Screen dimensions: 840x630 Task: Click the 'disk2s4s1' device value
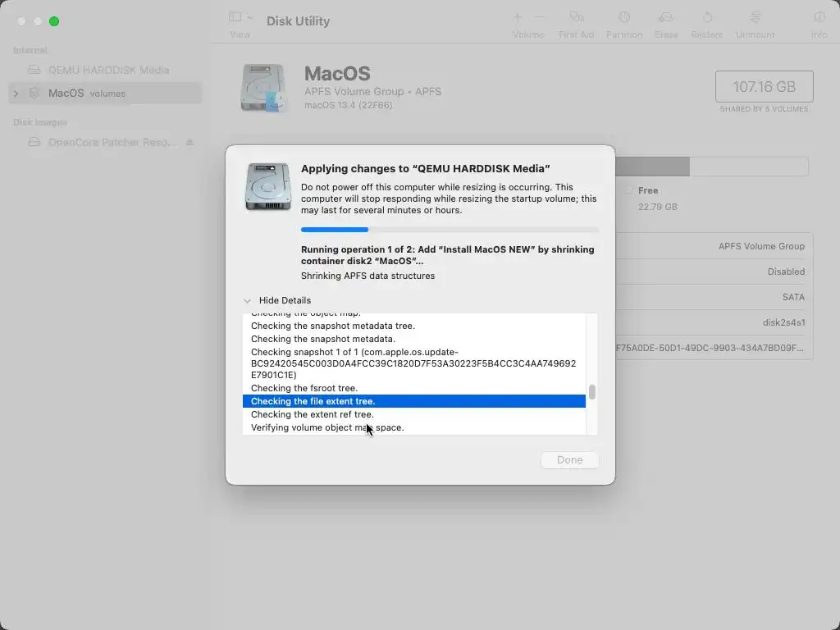(783, 322)
